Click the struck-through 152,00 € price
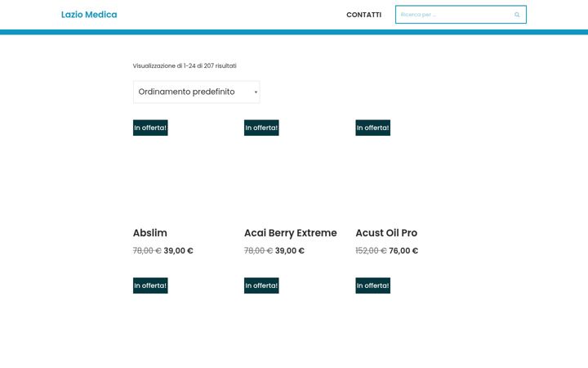Viewport: 588px width, 368px height. [x=371, y=250]
